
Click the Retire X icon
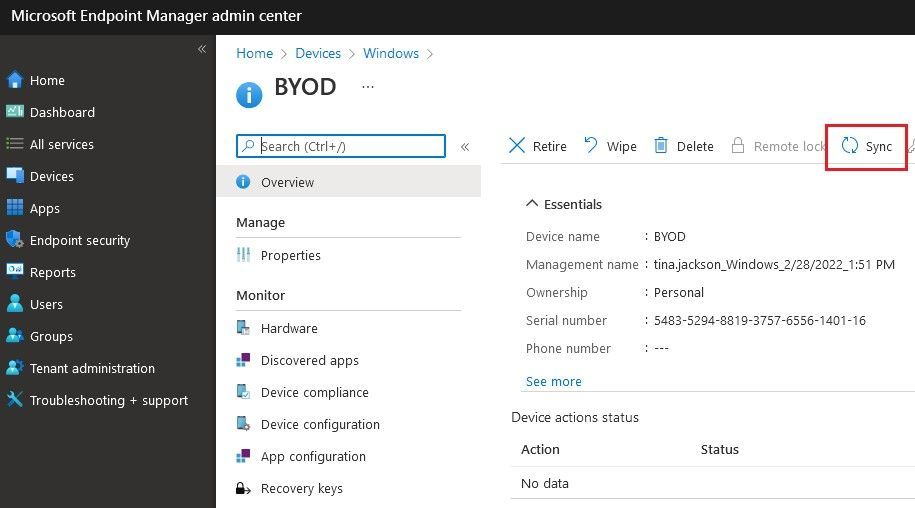click(x=516, y=145)
